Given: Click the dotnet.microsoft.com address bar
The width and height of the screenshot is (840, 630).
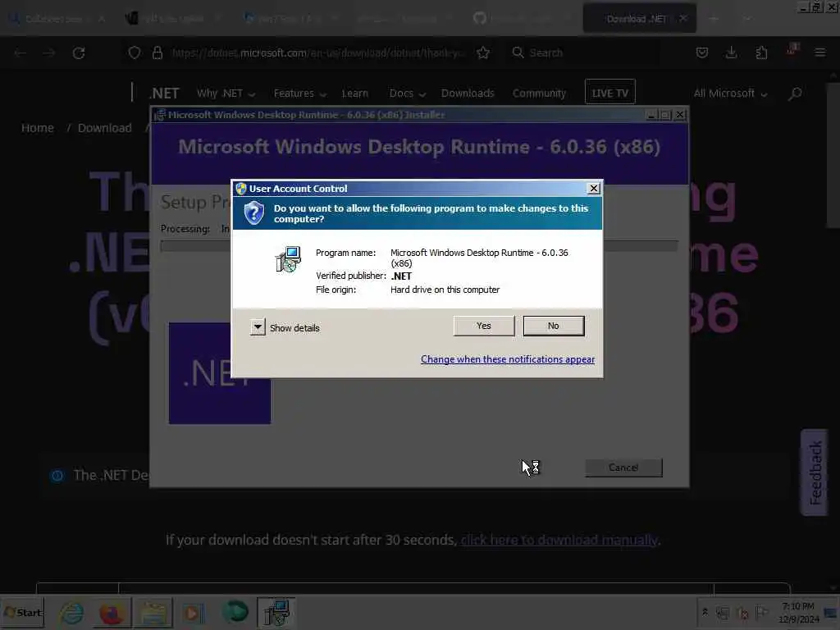Looking at the screenshot, I should pyautogui.click(x=319, y=52).
